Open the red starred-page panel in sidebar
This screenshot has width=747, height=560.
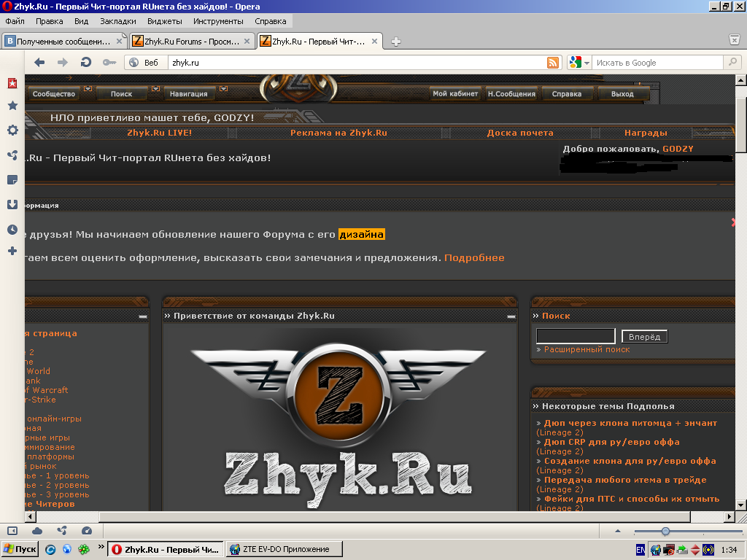click(12, 83)
